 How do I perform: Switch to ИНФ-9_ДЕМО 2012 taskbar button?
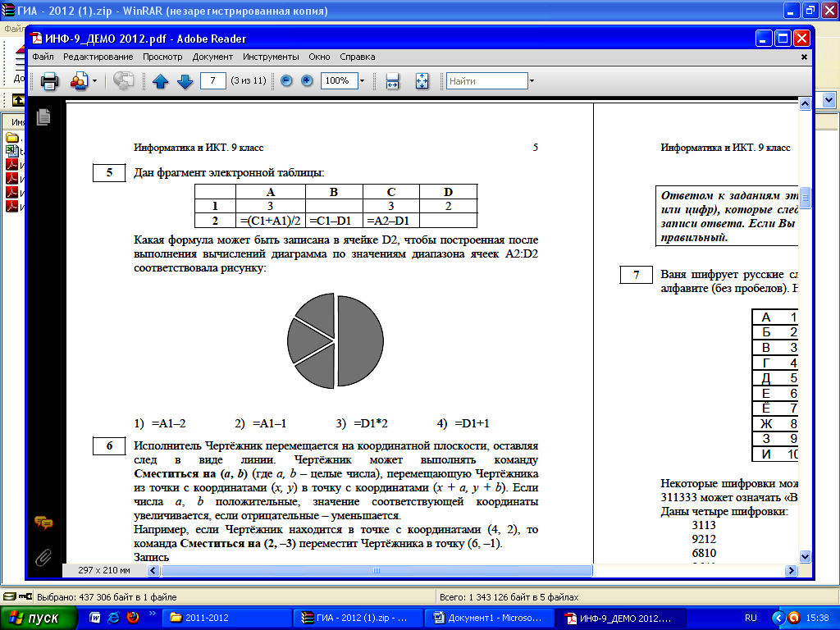[x=622, y=619]
